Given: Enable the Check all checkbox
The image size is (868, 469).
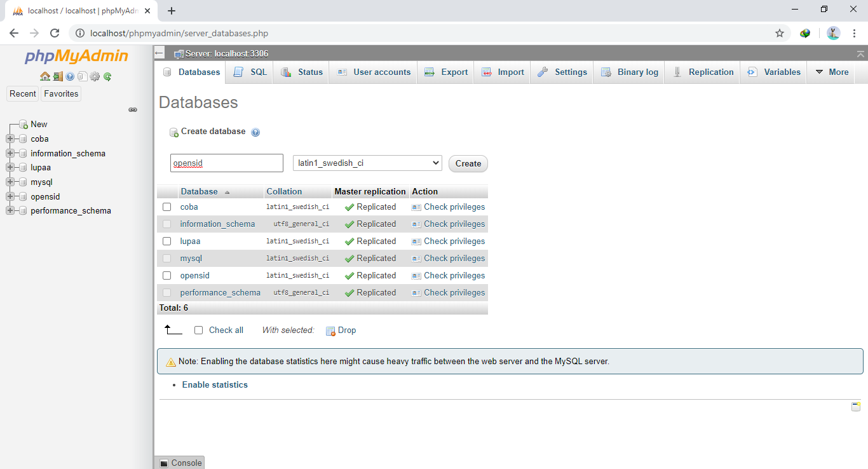Looking at the screenshot, I should coord(198,330).
